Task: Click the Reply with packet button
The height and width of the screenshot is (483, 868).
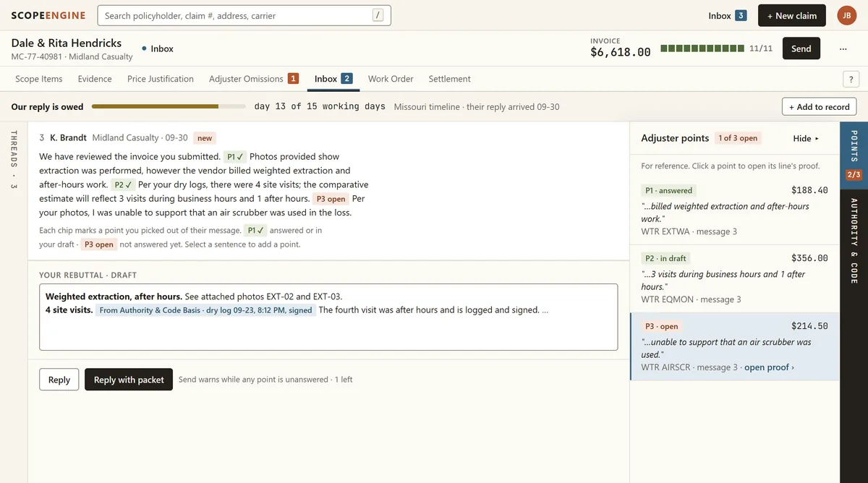Action: [129, 380]
